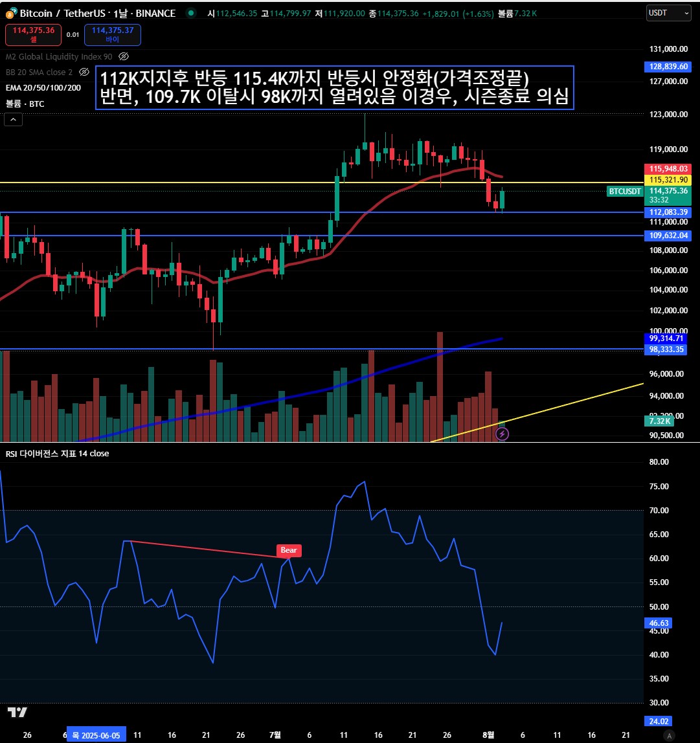The image size is (700, 743).
Task: Select the Bitcoin / TetherUS symbol title
Action: pos(98,13)
